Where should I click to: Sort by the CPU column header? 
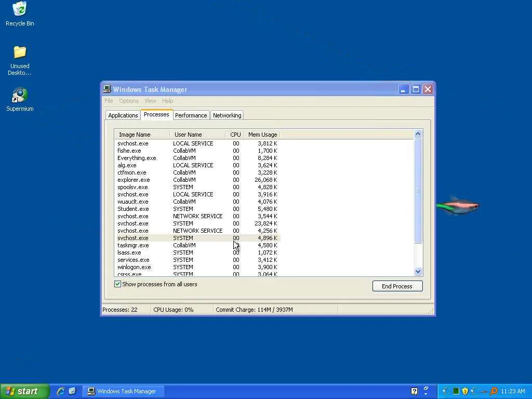235,135
